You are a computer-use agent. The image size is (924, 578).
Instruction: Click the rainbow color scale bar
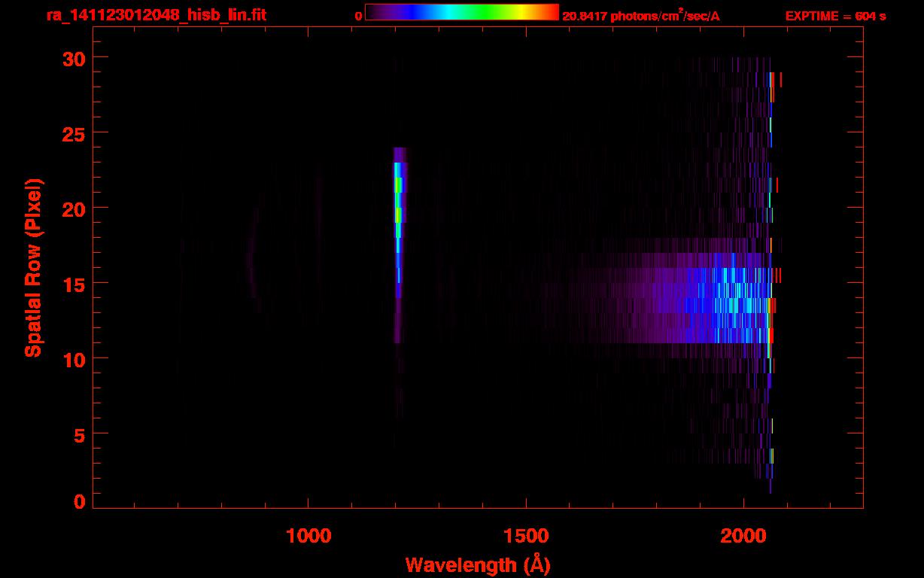pyautogui.click(x=462, y=13)
